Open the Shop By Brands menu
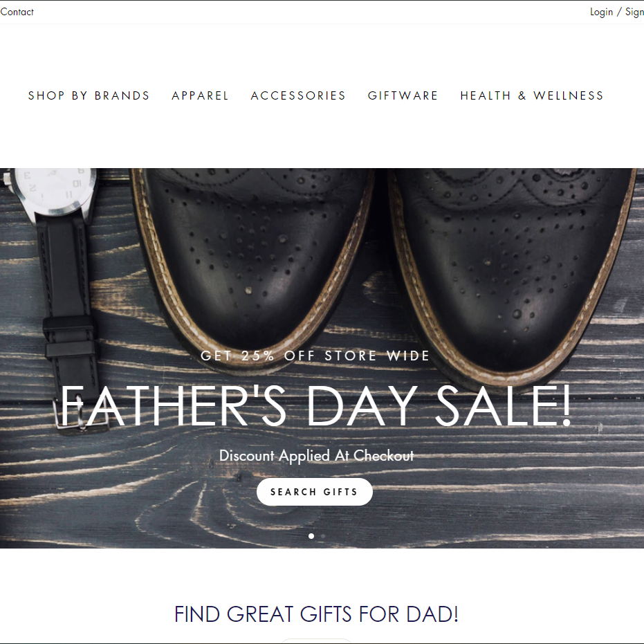Screen dimensions: 644x644 coord(89,95)
